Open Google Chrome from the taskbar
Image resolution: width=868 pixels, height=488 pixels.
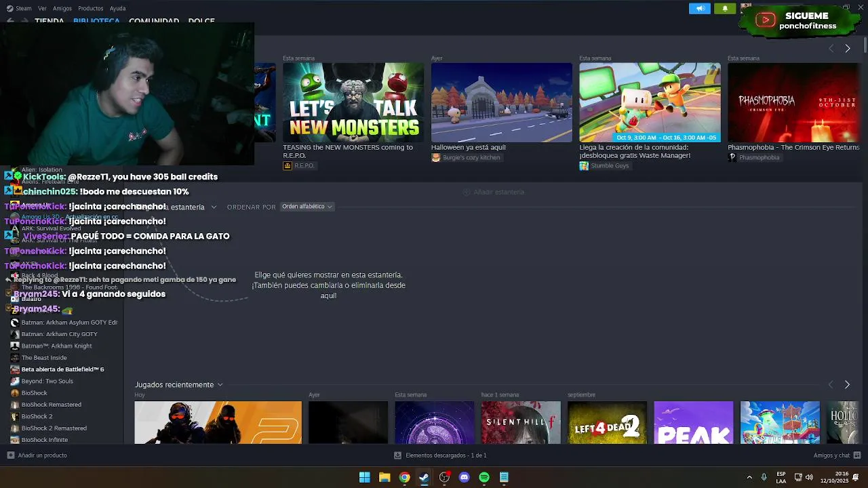[x=404, y=477]
